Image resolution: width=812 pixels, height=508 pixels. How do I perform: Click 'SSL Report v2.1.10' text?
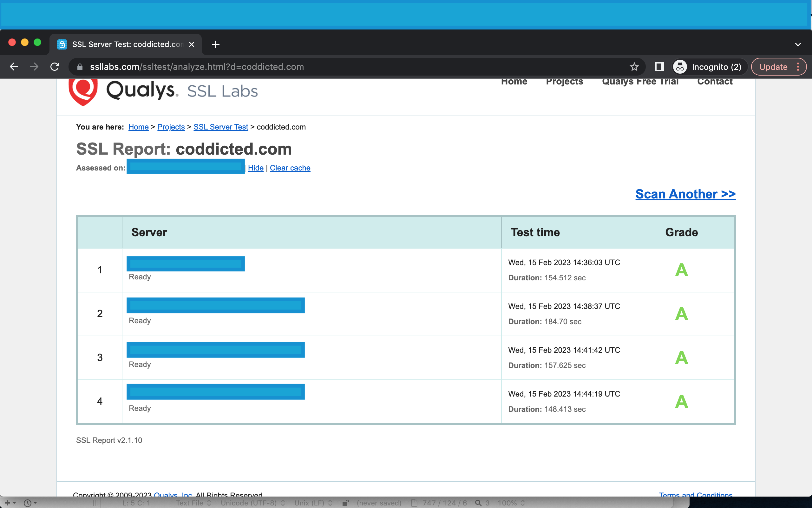tap(109, 440)
